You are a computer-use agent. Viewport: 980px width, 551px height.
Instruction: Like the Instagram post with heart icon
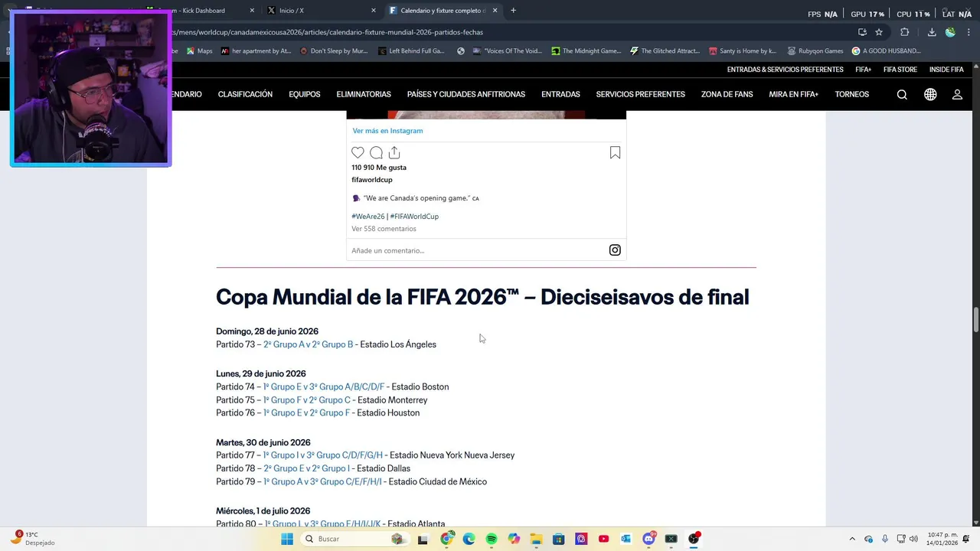358,153
